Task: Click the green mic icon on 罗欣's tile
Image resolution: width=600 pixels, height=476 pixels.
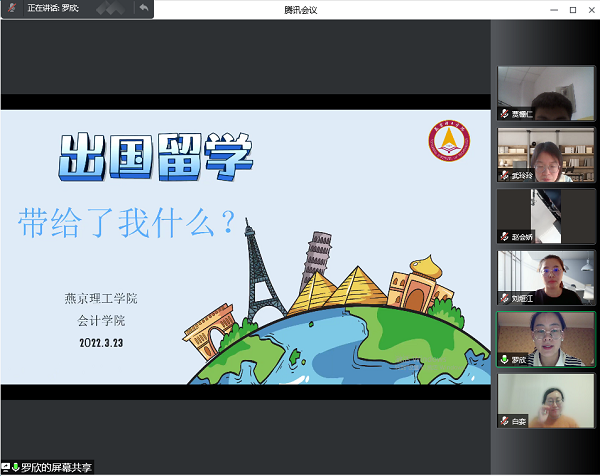Action: point(504,360)
